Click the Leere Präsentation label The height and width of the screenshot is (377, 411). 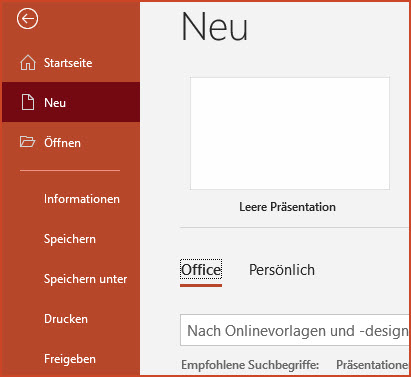tap(287, 207)
